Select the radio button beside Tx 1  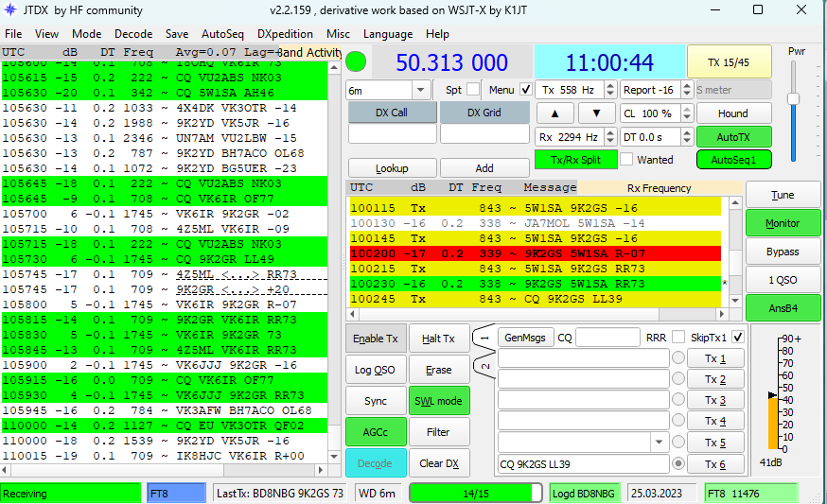[678, 358]
